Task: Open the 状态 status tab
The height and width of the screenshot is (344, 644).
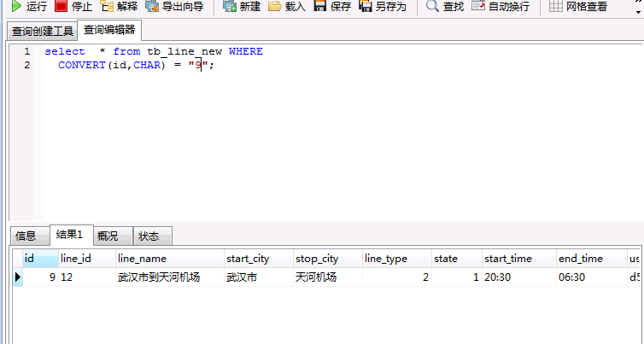Action: point(152,236)
